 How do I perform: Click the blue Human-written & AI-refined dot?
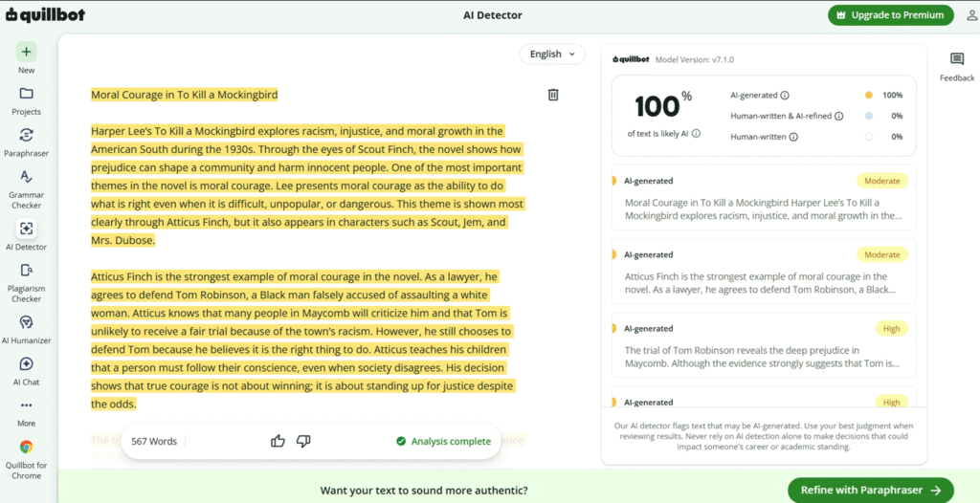[x=869, y=117]
